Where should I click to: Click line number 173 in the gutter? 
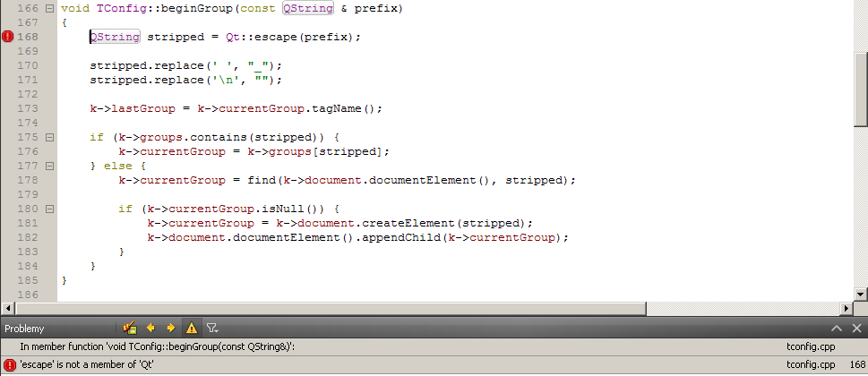pyautogui.click(x=29, y=108)
